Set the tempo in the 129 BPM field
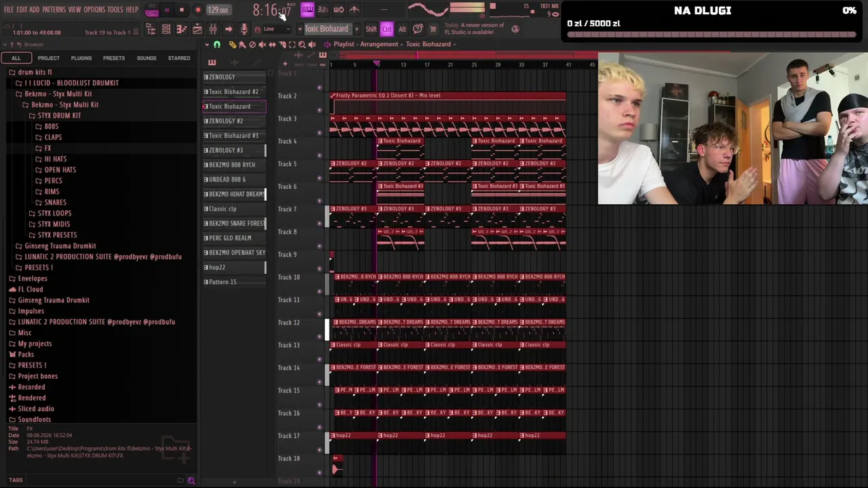 pos(218,10)
